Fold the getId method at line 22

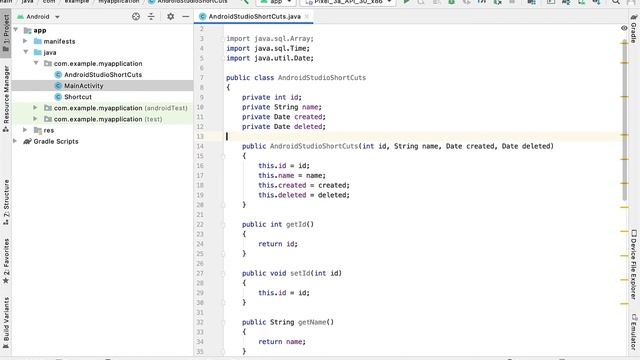[224, 224]
